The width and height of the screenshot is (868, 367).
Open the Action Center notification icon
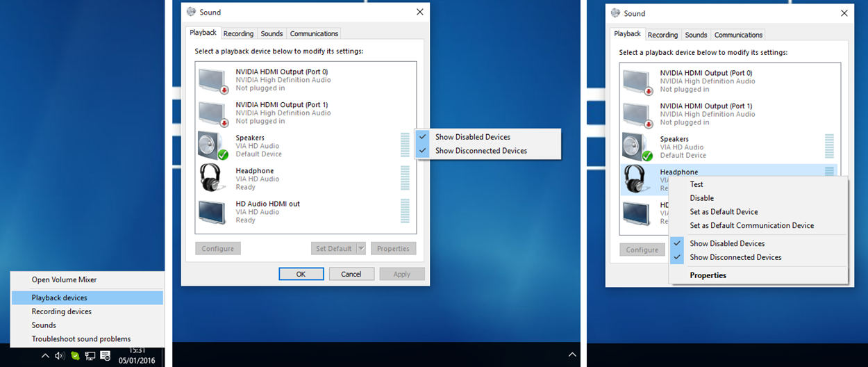tap(106, 356)
